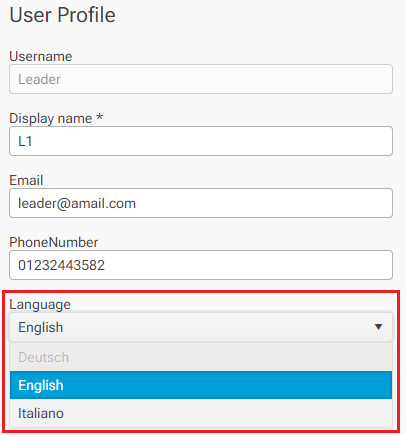Pick the greyed Deutsch language option
The image size is (406, 435).
tap(201, 357)
